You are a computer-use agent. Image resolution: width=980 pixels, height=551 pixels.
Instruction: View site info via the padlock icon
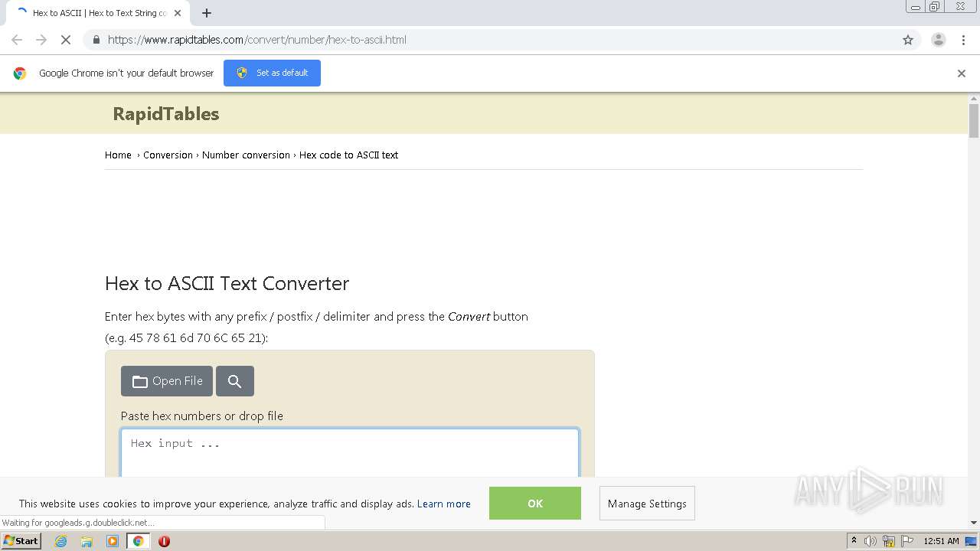point(96,40)
